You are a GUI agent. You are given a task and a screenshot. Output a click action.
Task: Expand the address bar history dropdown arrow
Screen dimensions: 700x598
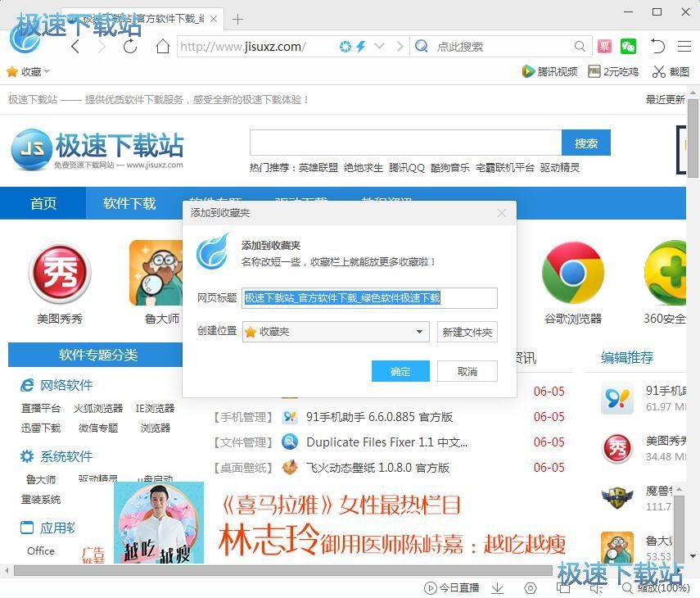click(x=379, y=46)
